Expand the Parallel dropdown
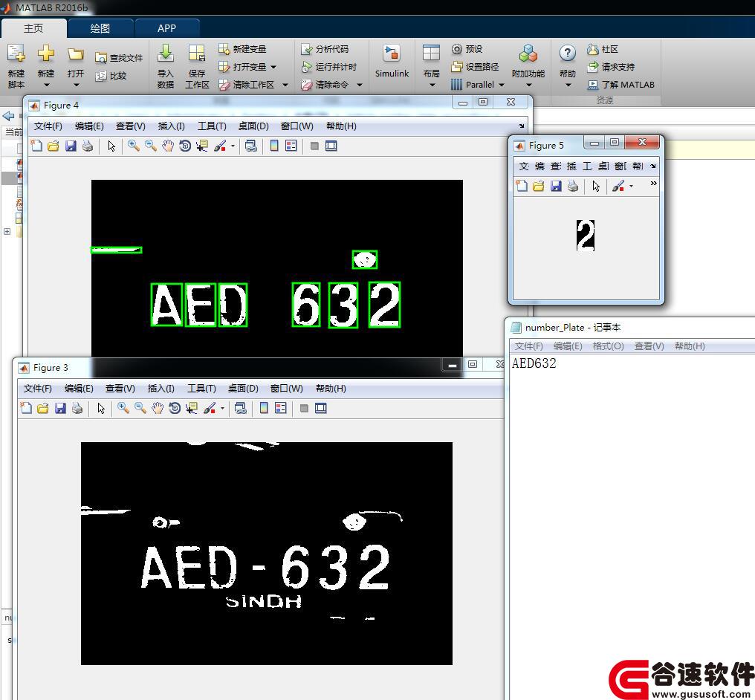The width and height of the screenshot is (755, 700). pyautogui.click(x=502, y=85)
